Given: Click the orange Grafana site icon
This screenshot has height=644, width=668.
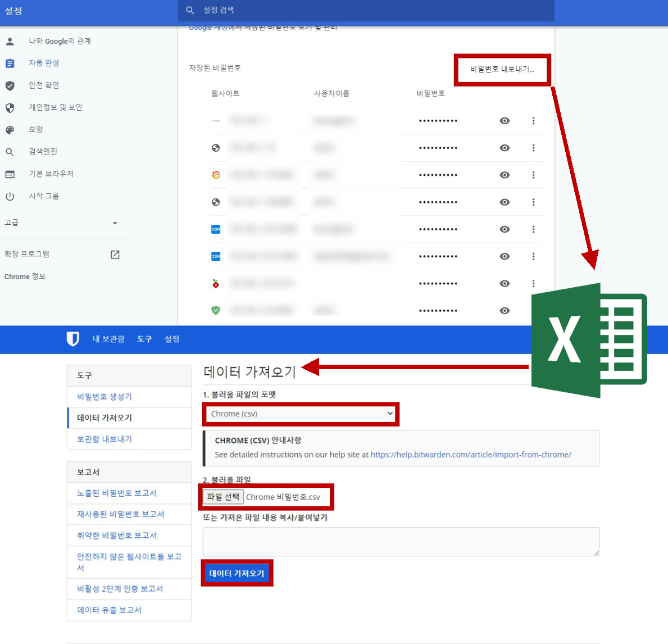Looking at the screenshot, I should pos(216,175).
